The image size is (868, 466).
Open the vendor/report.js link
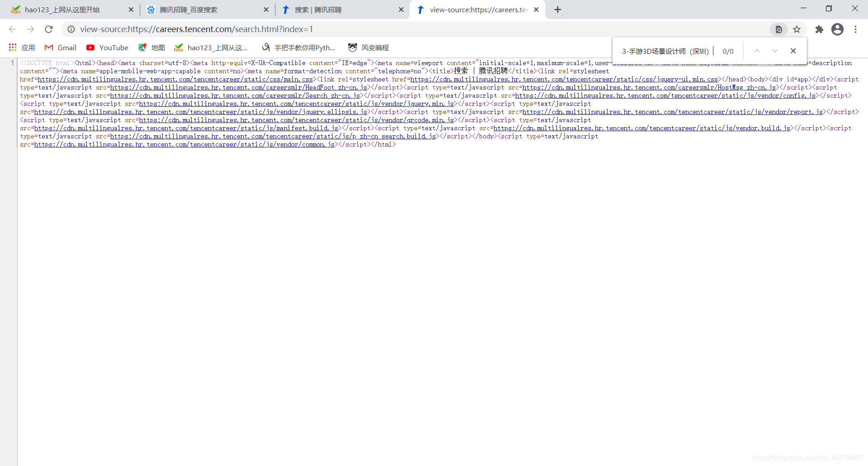(x=673, y=112)
